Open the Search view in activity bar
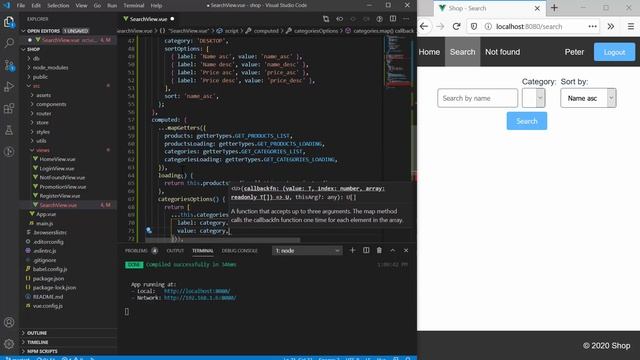Viewport: 640px width, 360px height. 9,43
